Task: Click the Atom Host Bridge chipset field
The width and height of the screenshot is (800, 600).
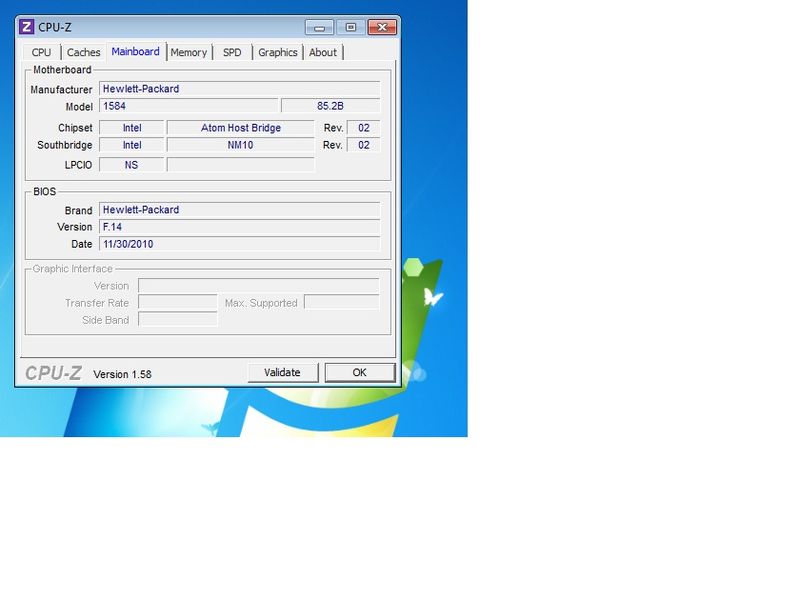Action: 240,128
